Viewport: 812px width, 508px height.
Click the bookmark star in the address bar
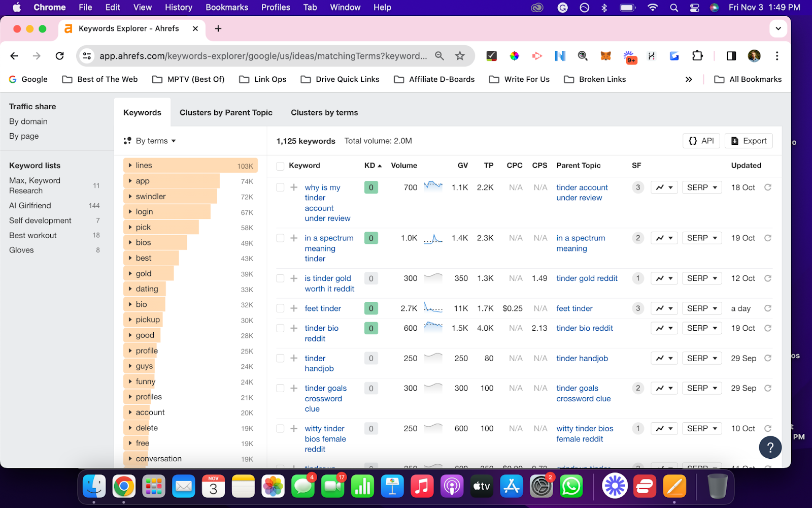[x=459, y=56]
